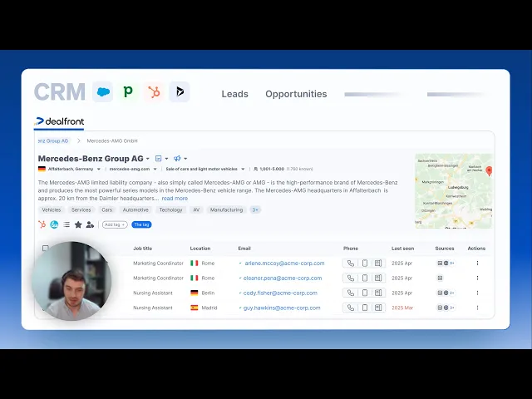This screenshot has height=399, width=532.
Task: Click the blue round icon beside HubSpot
Action: click(x=54, y=224)
